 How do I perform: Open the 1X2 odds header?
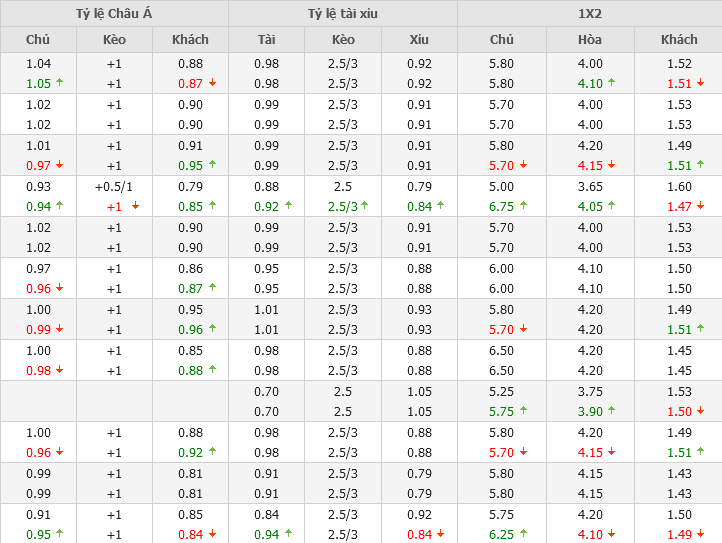coord(590,14)
